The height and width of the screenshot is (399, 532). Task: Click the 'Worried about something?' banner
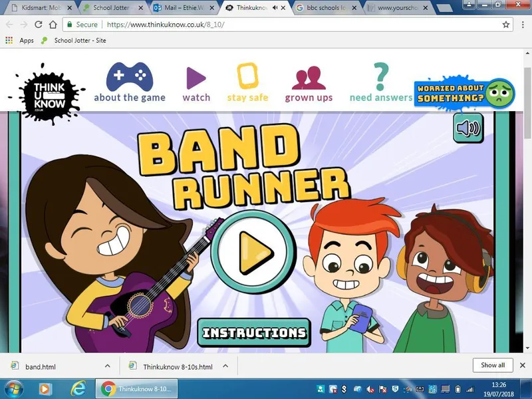[460, 94]
